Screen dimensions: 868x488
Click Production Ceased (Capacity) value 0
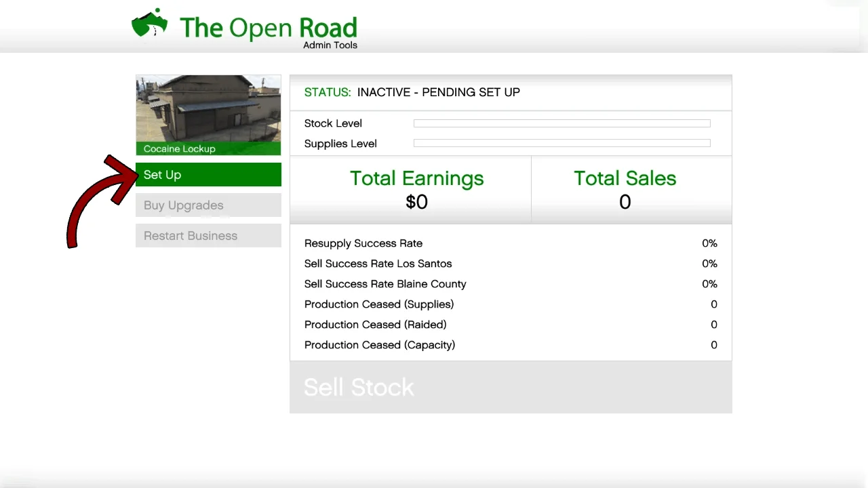click(713, 345)
